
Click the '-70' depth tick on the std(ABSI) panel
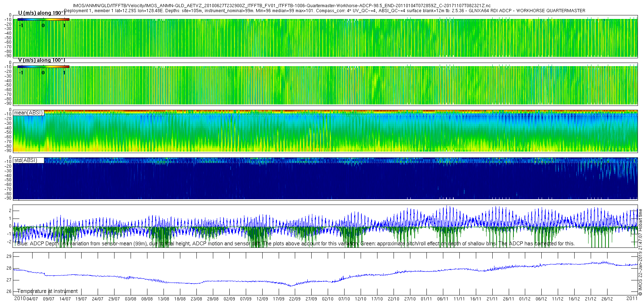coord(8,189)
